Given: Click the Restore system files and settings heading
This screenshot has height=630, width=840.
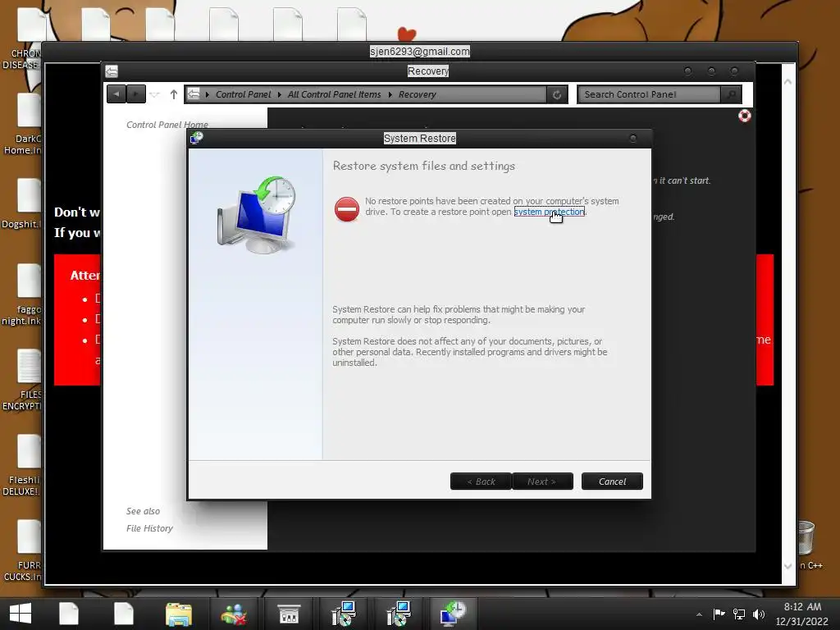Looking at the screenshot, I should [x=424, y=166].
